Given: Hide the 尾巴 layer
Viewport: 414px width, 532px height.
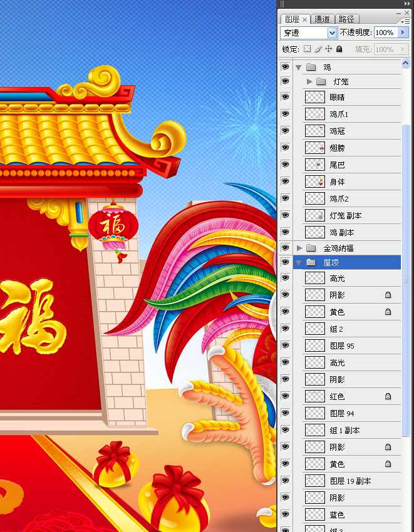Looking at the screenshot, I should click(x=285, y=165).
